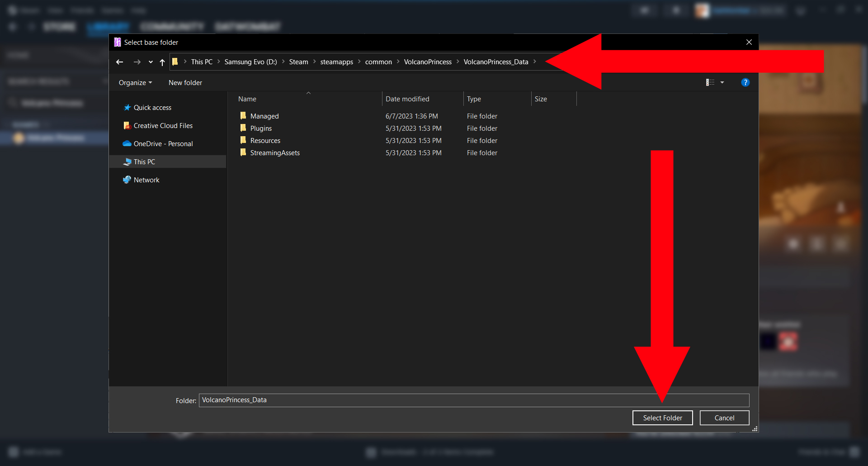Expand chevron after VolcanoPrincess_Data breadcrumb
This screenshot has height=466, width=868.
click(x=534, y=62)
